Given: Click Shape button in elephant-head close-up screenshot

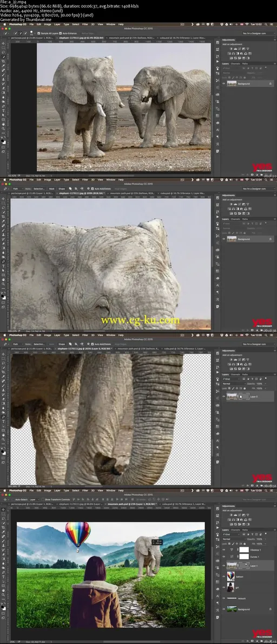Looking at the screenshot, I should coord(62,189).
